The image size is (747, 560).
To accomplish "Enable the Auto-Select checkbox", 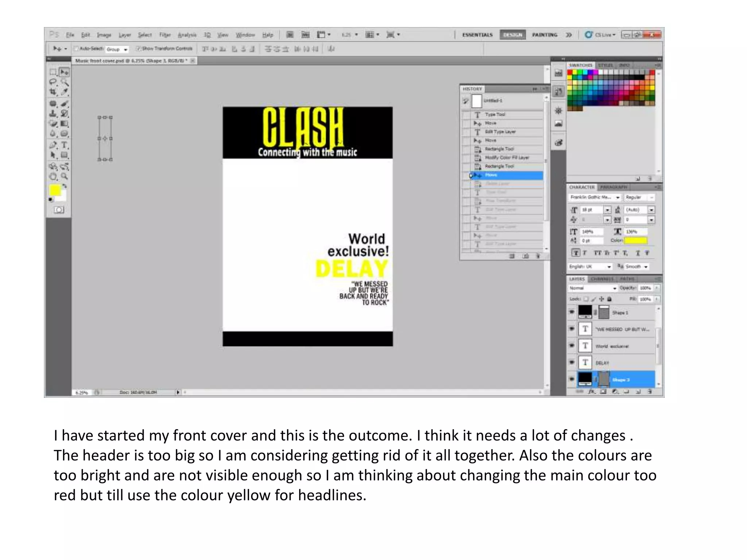I will 76,48.
